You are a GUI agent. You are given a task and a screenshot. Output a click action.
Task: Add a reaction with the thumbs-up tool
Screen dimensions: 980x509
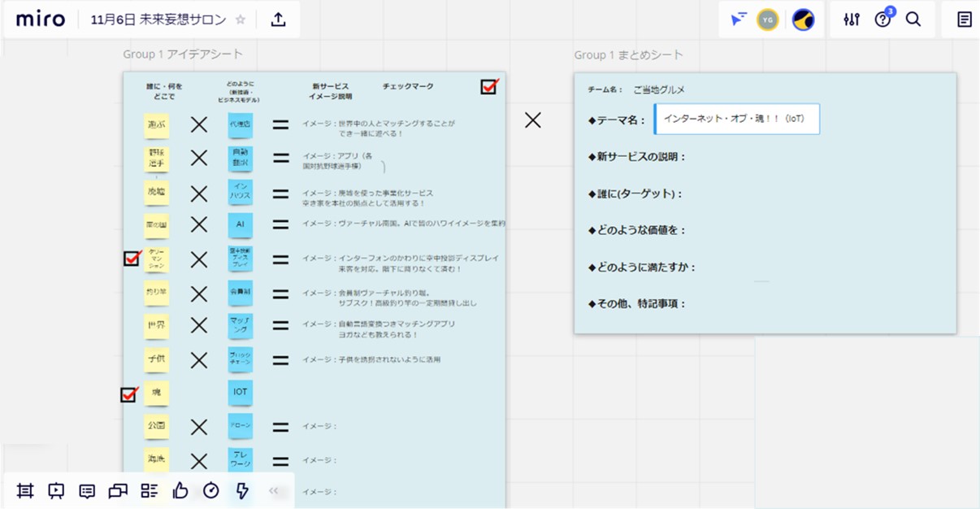click(180, 490)
